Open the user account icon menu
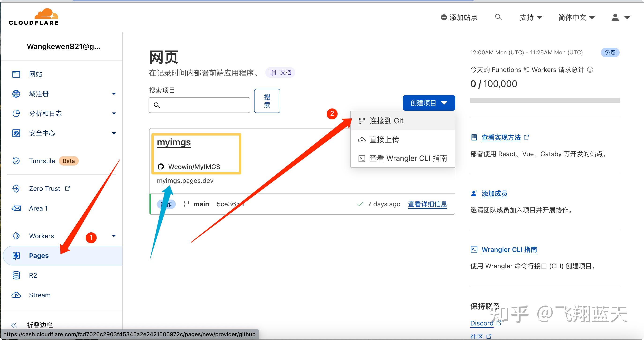Screen dimensions: 644x340 (x=615, y=18)
